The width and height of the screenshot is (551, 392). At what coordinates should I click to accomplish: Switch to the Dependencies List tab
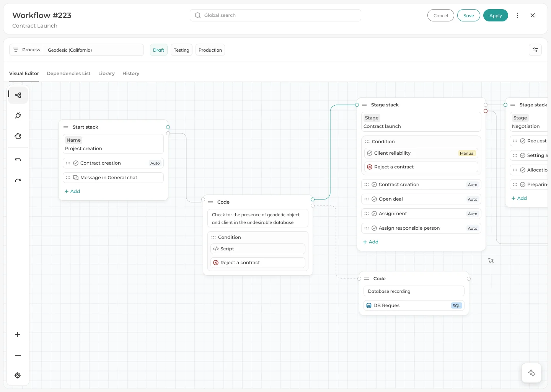point(68,73)
